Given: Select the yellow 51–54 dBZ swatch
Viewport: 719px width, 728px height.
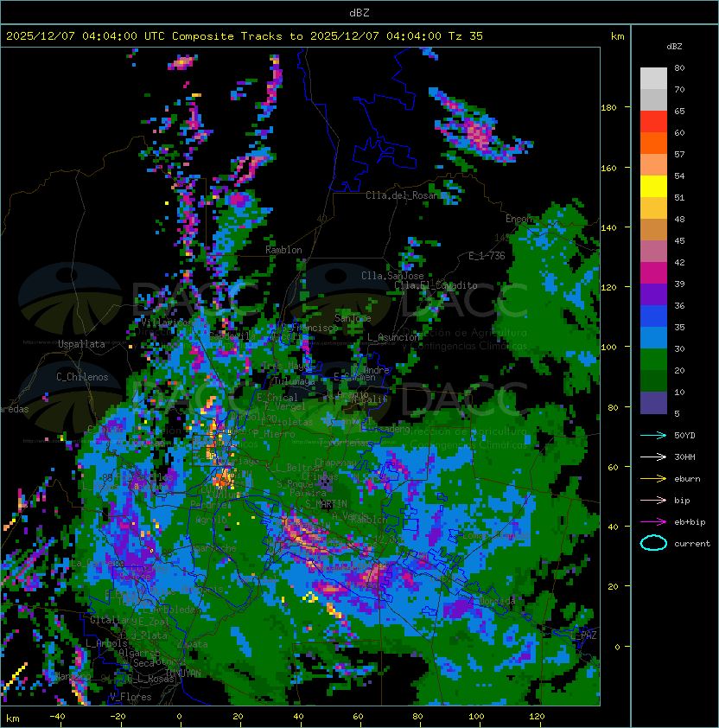Looking at the screenshot, I should click(653, 186).
